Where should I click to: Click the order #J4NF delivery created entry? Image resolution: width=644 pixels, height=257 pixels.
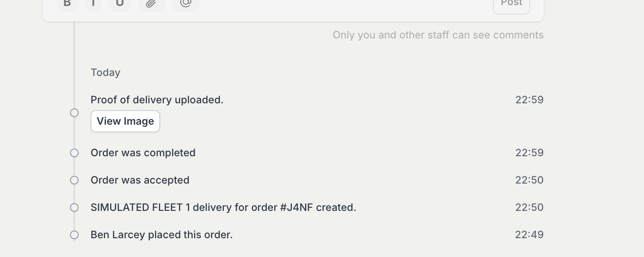223,207
